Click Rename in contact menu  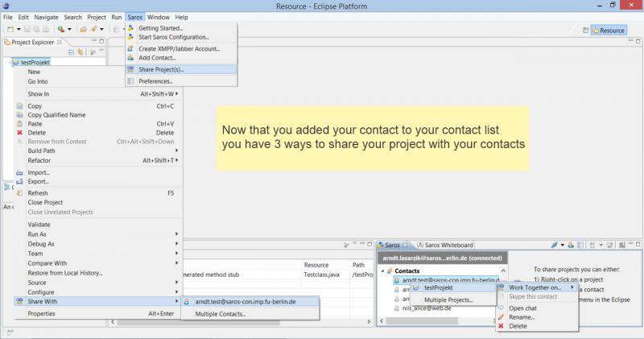click(x=537, y=317)
